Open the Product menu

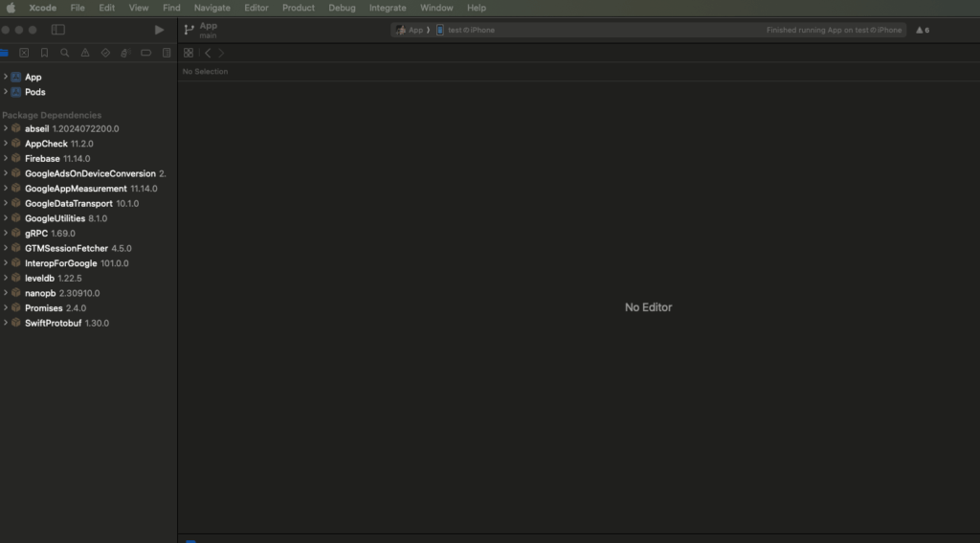pos(299,8)
